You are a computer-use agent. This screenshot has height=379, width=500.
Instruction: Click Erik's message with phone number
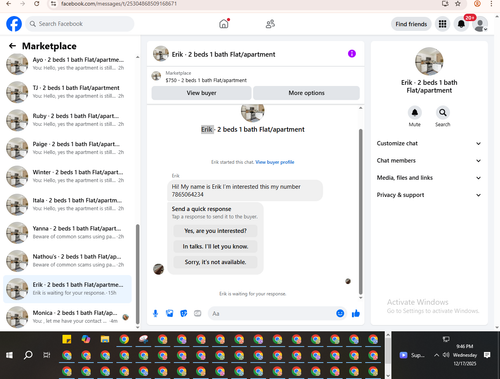[245, 190]
